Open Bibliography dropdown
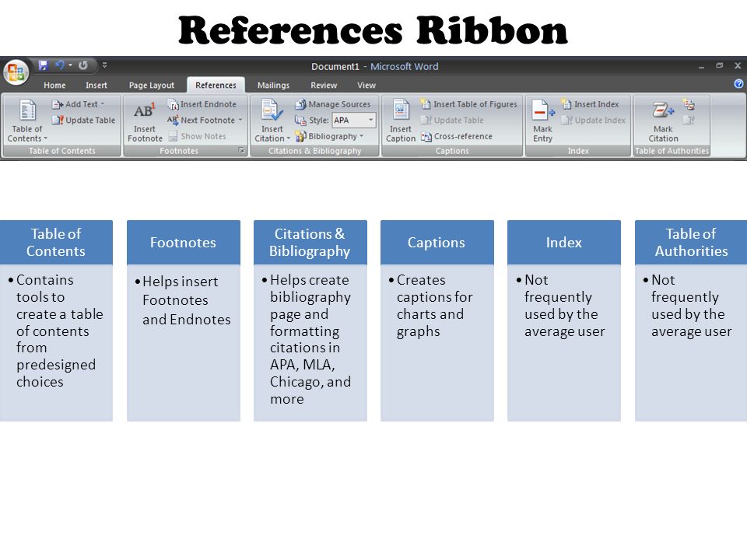 pos(329,136)
